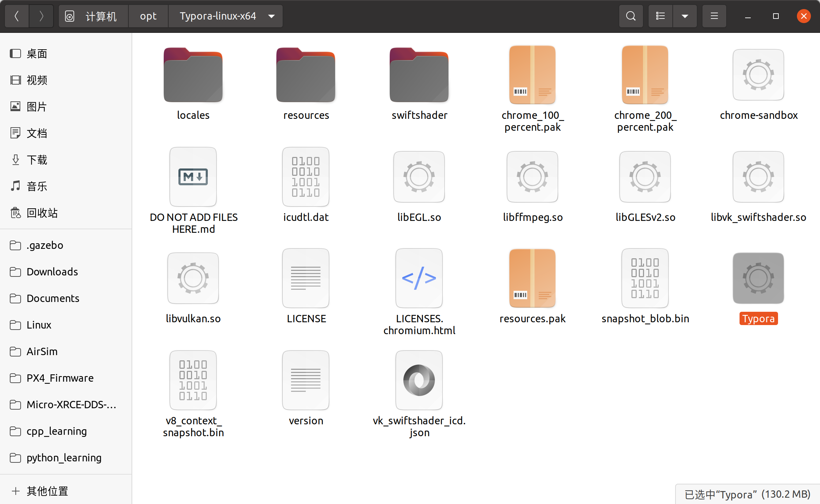
Task: Toggle list view mode button
Action: pos(660,16)
